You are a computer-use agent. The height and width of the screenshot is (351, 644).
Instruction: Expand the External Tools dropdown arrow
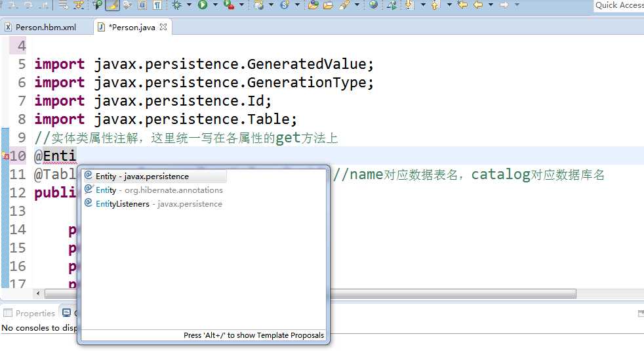(x=241, y=5)
